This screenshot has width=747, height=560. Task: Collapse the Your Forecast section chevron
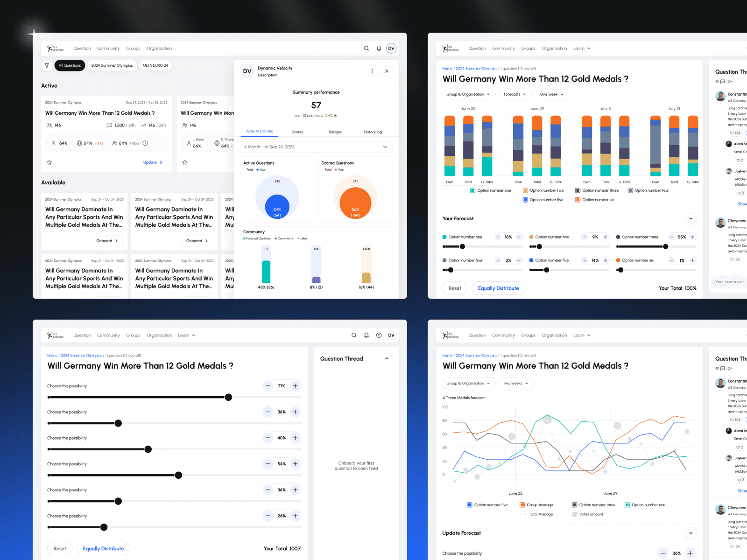click(x=691, y=218)
